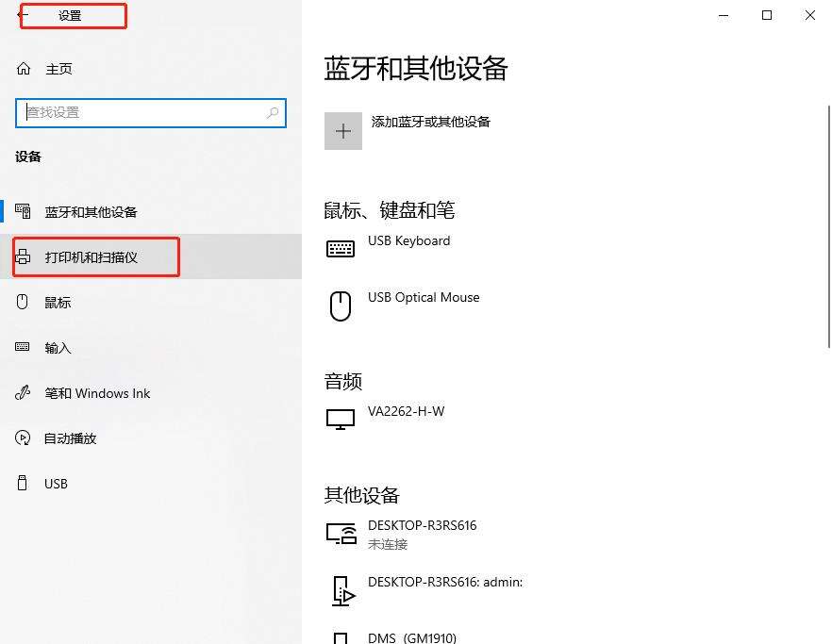Click the 鼠标、键盘和笔 section heading
This screenshot has height=644, width=832.
click(390, 210)
